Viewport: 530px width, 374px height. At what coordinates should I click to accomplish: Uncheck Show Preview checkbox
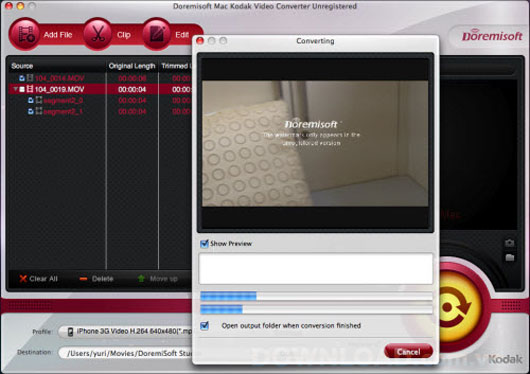click(204, 243)
